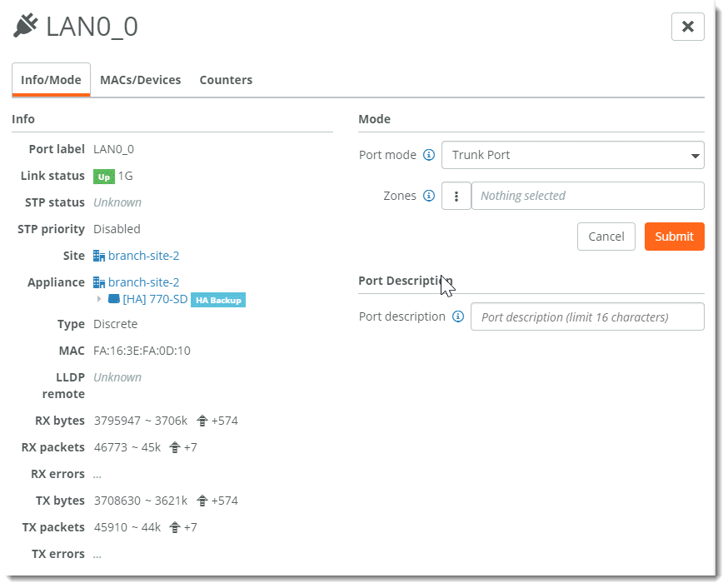Viewport: 728px width, 588px height.
Task: Click the RX bytes upload arrow icon
Action: click(202, 421)
